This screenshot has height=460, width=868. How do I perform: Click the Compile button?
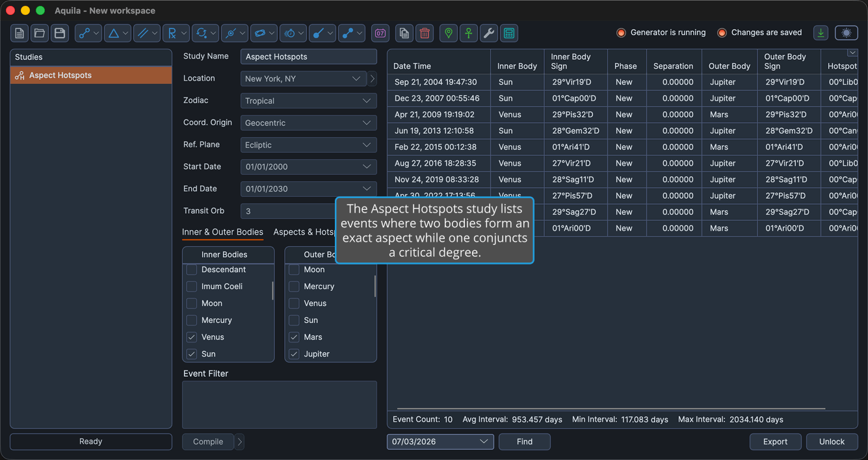tap(208, 442)
